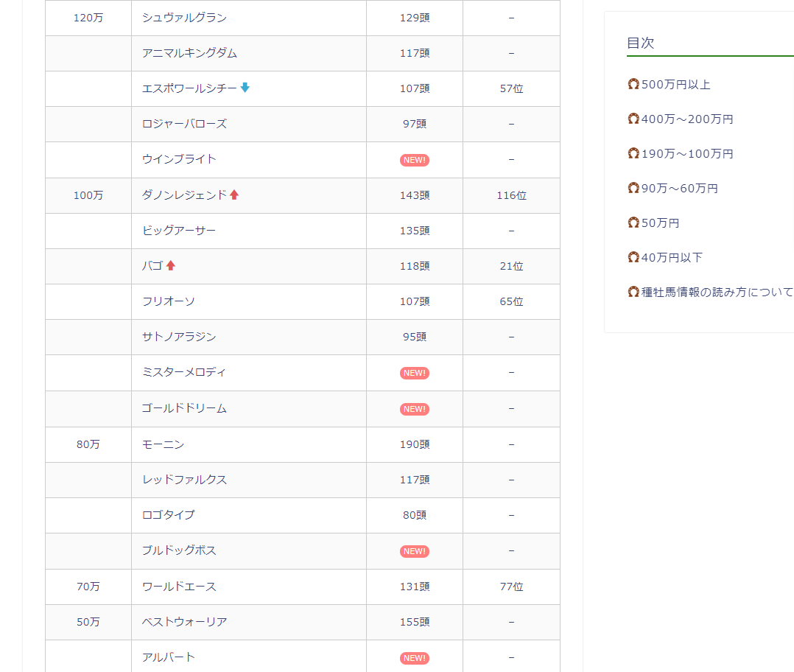Screen dimensions: 794x672
Task: Jump to the 500万円以上 section
Action: (x=675, y=85)
